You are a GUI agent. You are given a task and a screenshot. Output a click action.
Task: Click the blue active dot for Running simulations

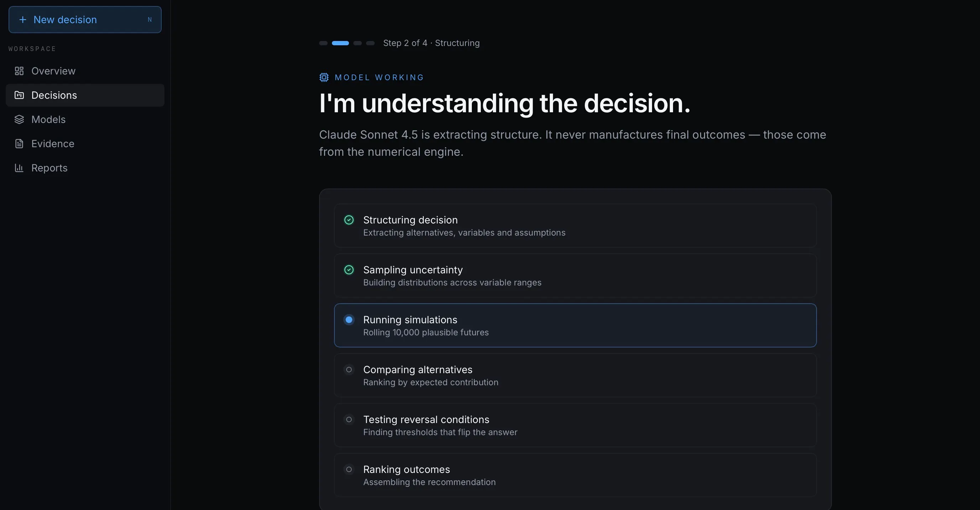coord(349,320)
